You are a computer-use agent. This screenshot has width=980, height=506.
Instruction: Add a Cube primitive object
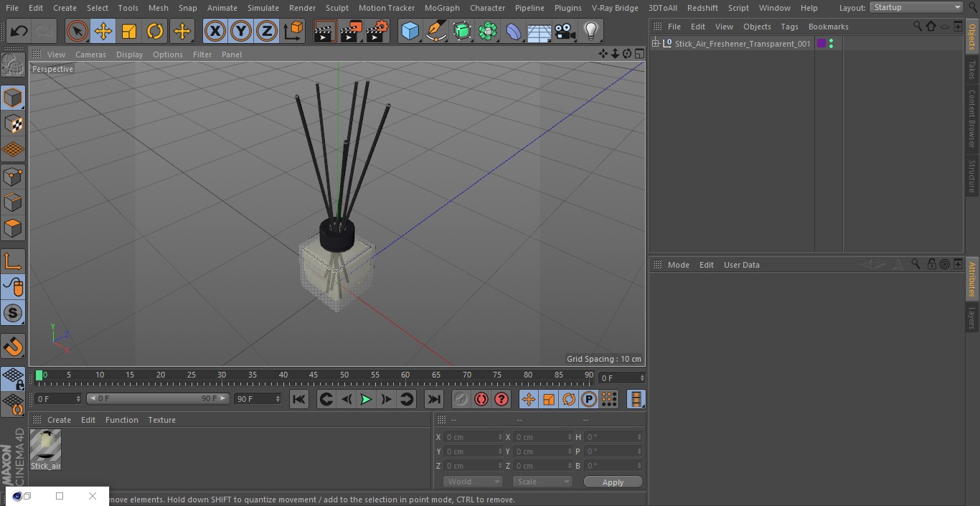pos(410,31)
